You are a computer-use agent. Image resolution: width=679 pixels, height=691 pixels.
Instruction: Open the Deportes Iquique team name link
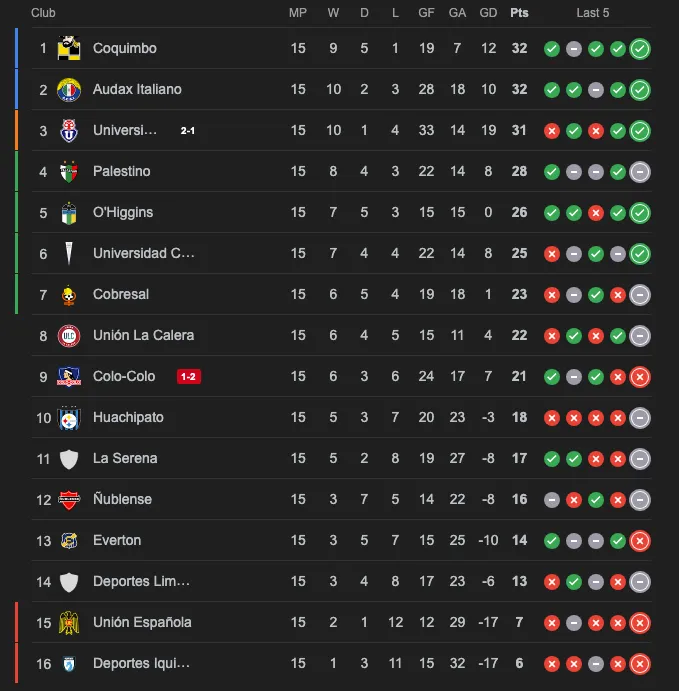click(x=141, y=663)
